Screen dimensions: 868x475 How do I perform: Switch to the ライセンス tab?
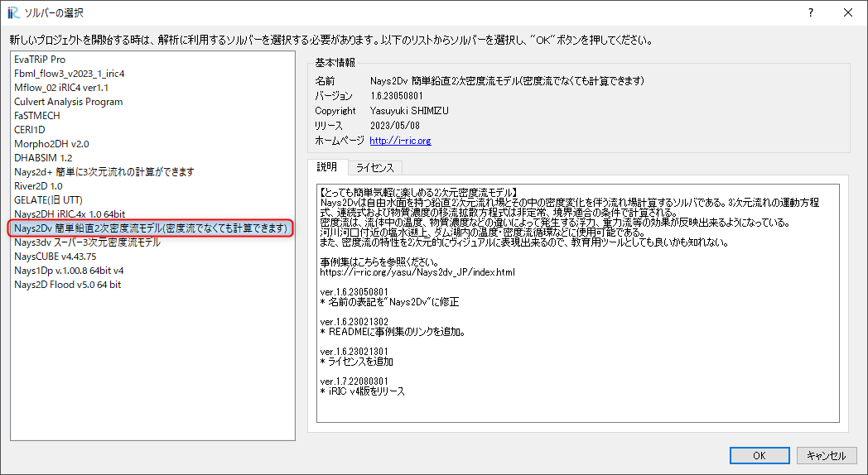pyautogui.click(x=374, y=168)
